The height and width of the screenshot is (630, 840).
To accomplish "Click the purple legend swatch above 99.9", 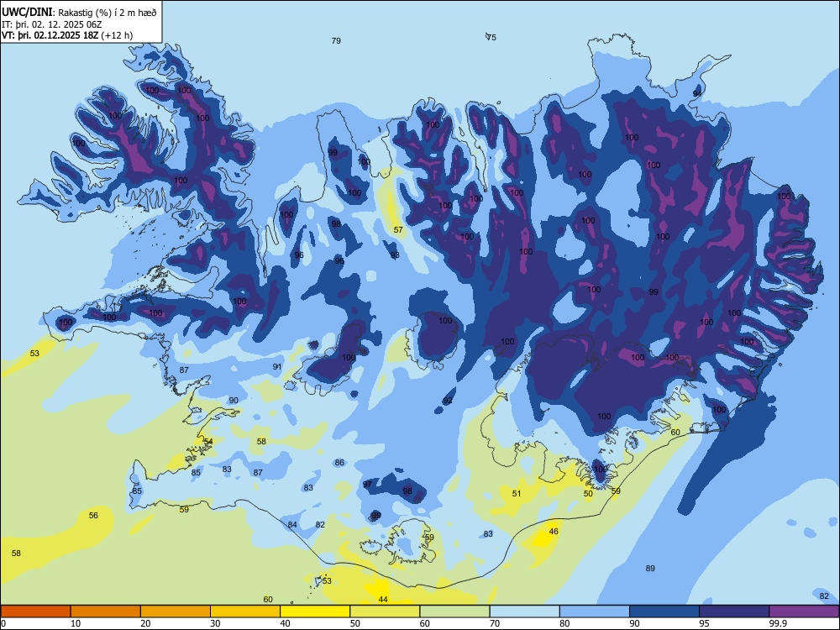I will click(x=804, y=612).
